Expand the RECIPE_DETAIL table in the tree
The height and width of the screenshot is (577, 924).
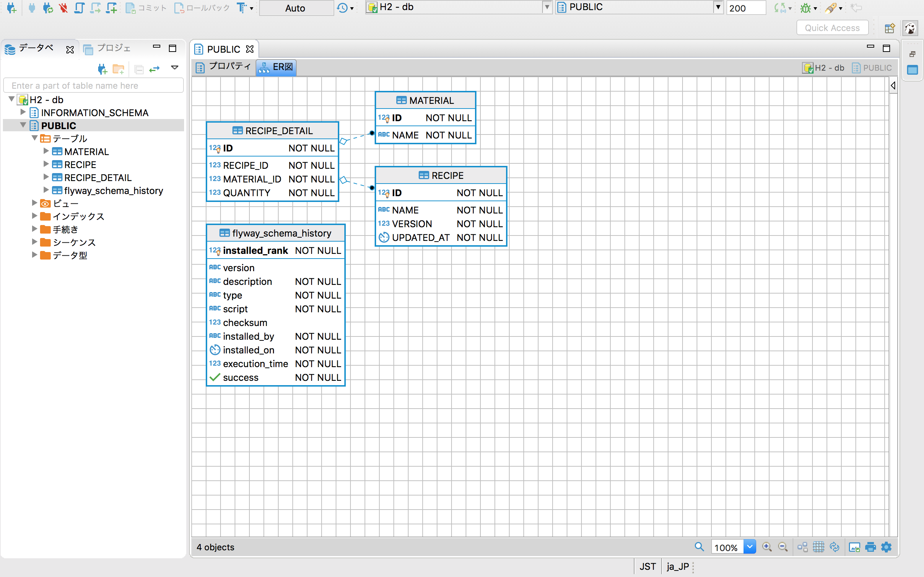[46, 177]
